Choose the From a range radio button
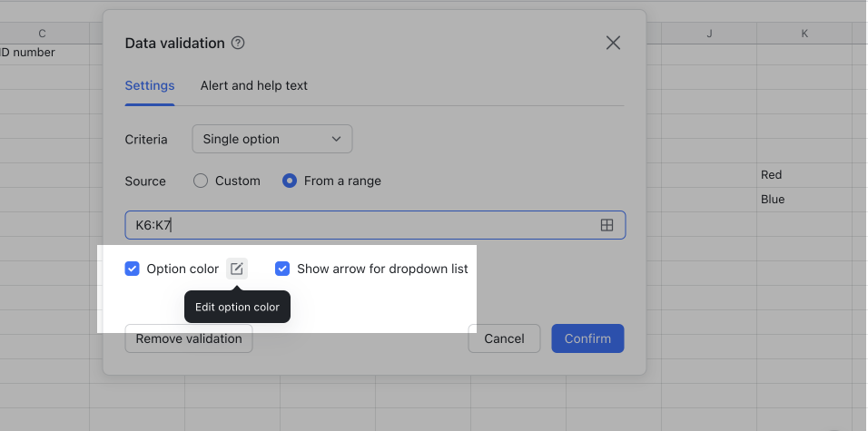This screenshot has height=431, width=868. tap(290, 181)
